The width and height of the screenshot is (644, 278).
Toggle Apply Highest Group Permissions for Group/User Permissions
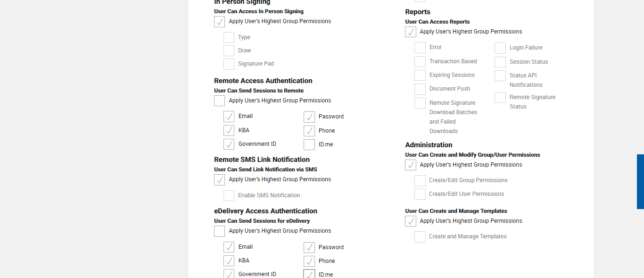point(411,165)
